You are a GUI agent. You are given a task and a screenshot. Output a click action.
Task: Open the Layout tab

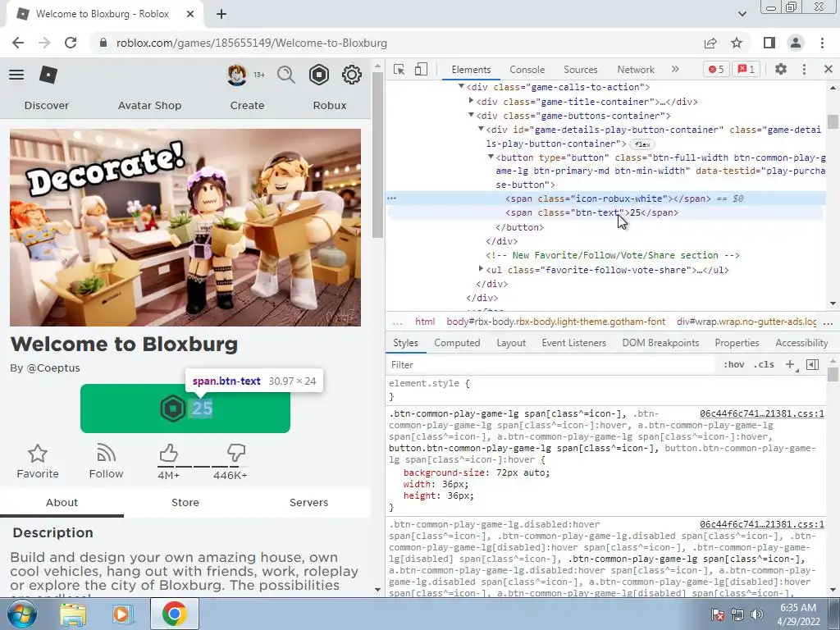click(x=510, y=343)
